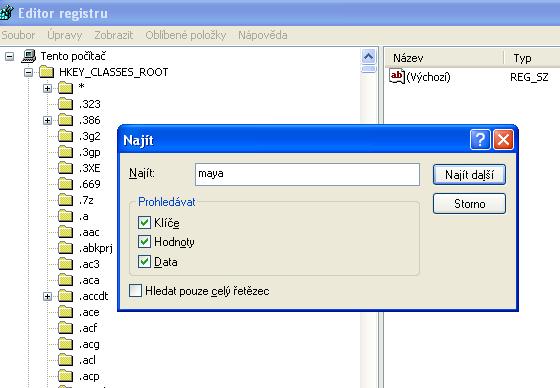Image resolution: width=560 pixels, height=388 pixels.
Task: Select the .323 folder icon
Action: click(65, 104)
